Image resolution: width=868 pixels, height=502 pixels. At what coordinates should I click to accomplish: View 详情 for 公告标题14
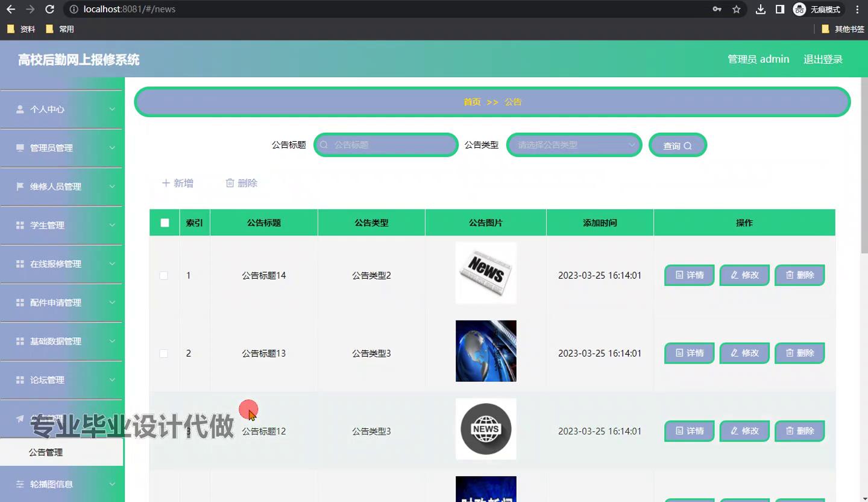[690, 275]
